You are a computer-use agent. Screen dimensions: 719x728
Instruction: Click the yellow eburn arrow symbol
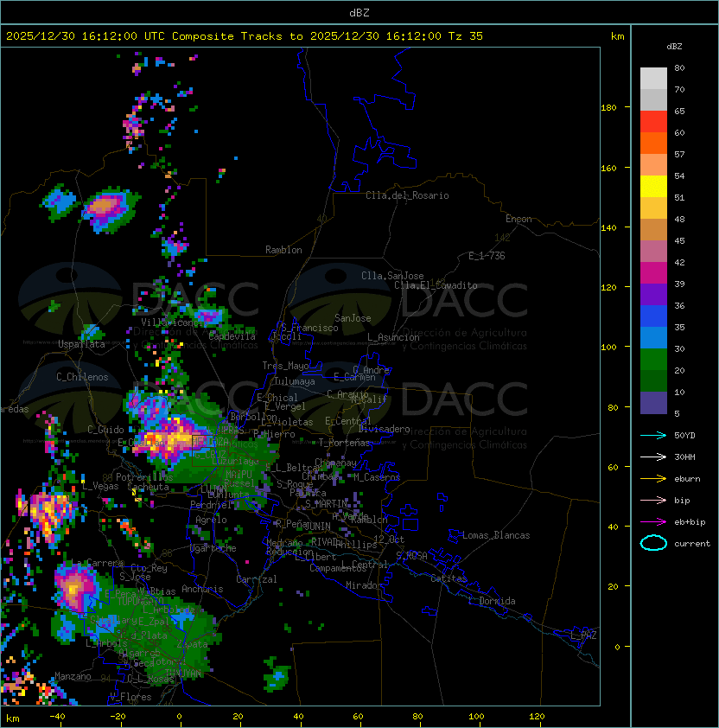point(653,479)
